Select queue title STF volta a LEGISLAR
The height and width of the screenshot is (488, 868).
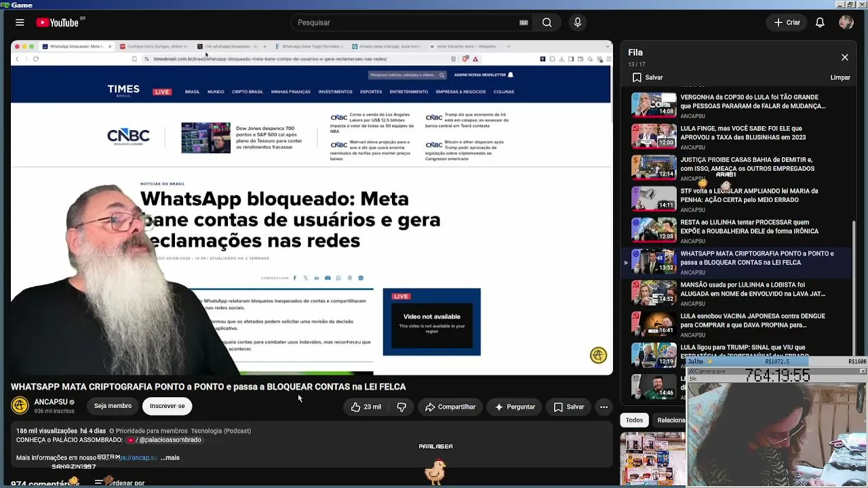pos(749,195)
